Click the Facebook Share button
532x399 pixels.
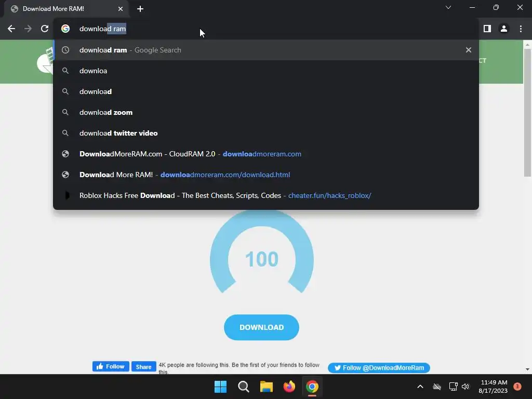tap(143, 366)
